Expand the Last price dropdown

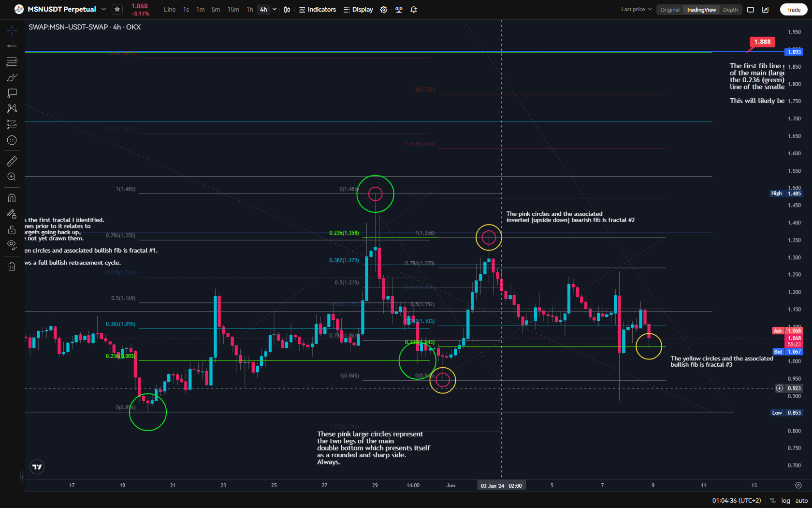(x=637, y=10)
